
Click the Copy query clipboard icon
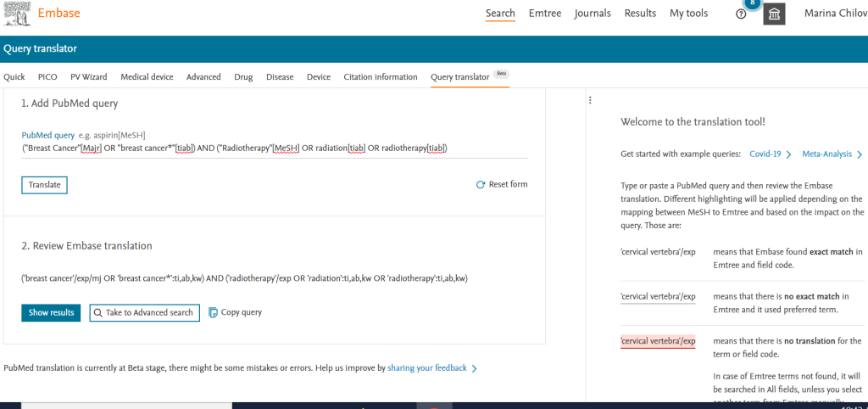213,312
